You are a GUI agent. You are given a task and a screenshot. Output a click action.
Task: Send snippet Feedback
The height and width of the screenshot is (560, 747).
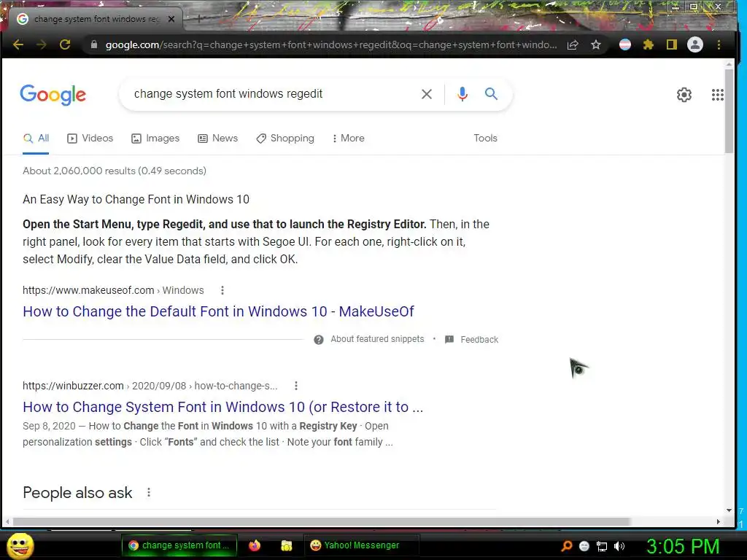click(x=472, y=340)
